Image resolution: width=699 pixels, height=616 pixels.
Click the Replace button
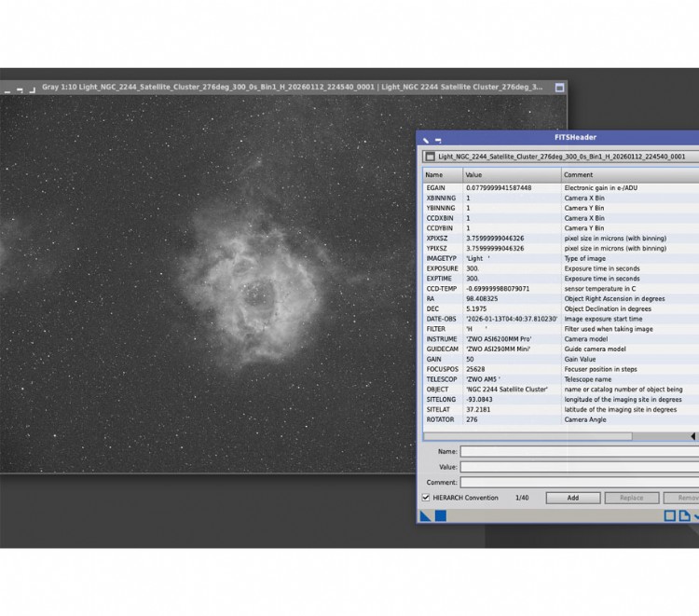tap(632, 498)
